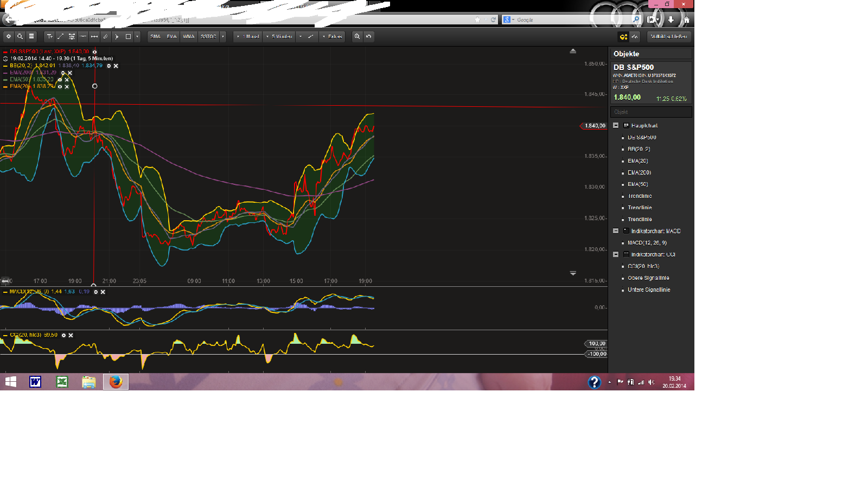Open the chart type dropdown with line icon
The height and width of the screenshot is (488, 868).
point(307,36)
